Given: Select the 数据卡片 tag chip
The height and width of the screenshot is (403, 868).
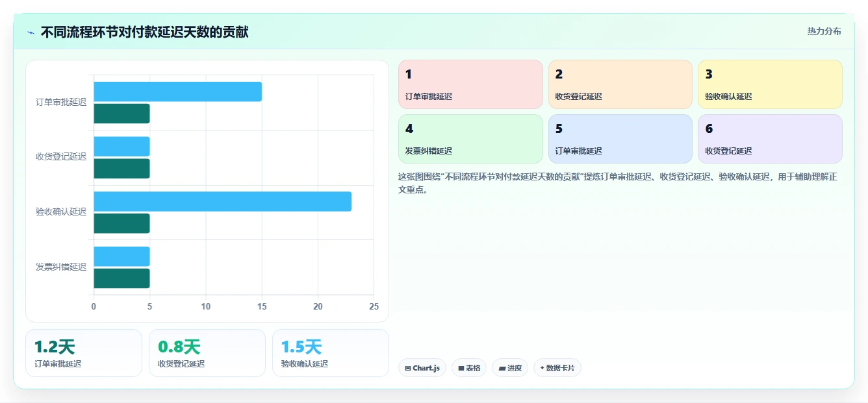Looking at the screenshot, I should 557,368.
